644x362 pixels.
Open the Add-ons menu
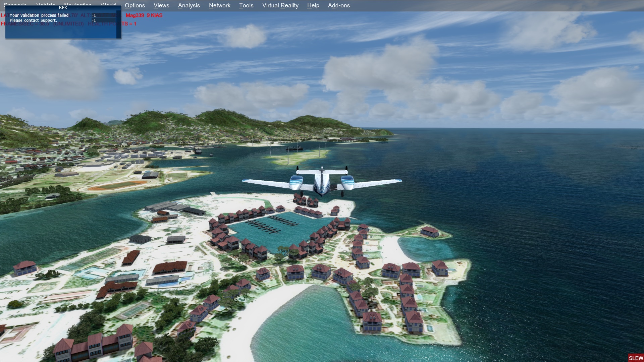339,5
